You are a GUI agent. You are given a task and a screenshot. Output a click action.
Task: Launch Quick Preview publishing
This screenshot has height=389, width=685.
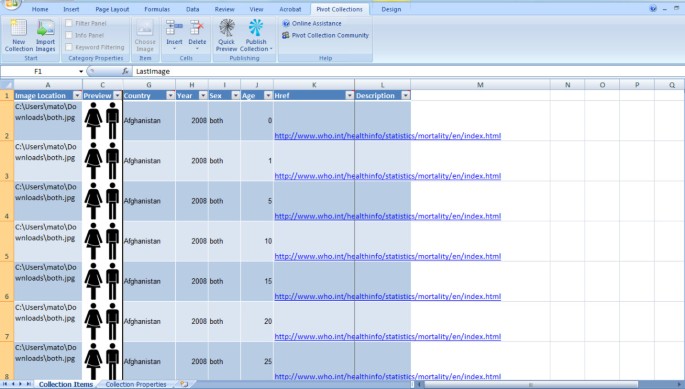click(x=226, y=36)
